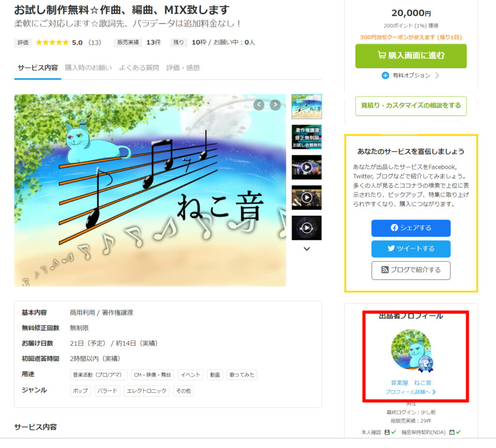Expand more thumbnails with down chevron

coord(307,249)
